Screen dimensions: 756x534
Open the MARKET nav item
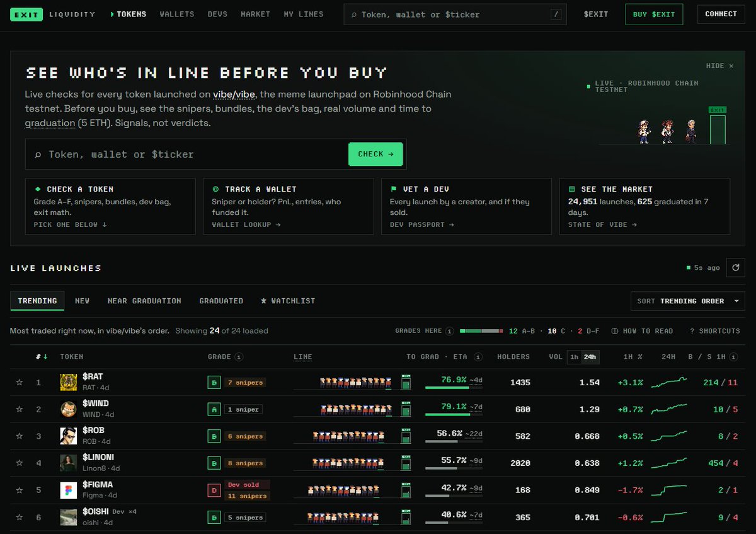coord(255,14)
